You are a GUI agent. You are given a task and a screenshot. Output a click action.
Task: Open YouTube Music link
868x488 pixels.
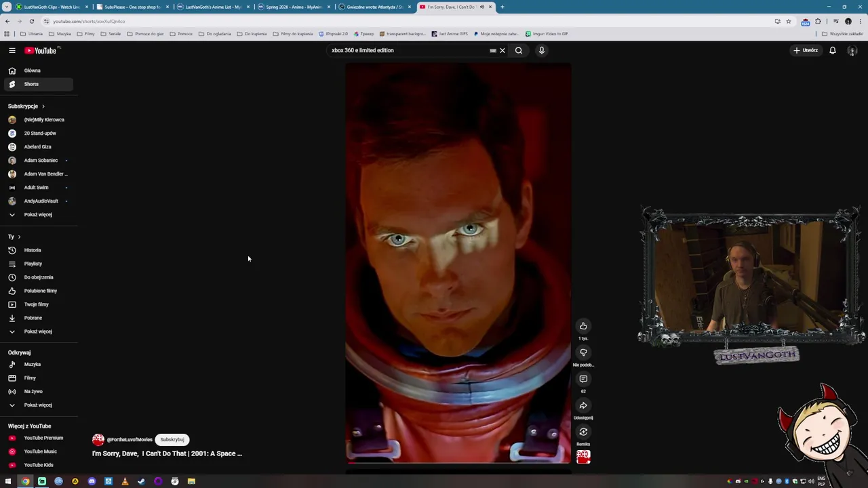point(37,451)
